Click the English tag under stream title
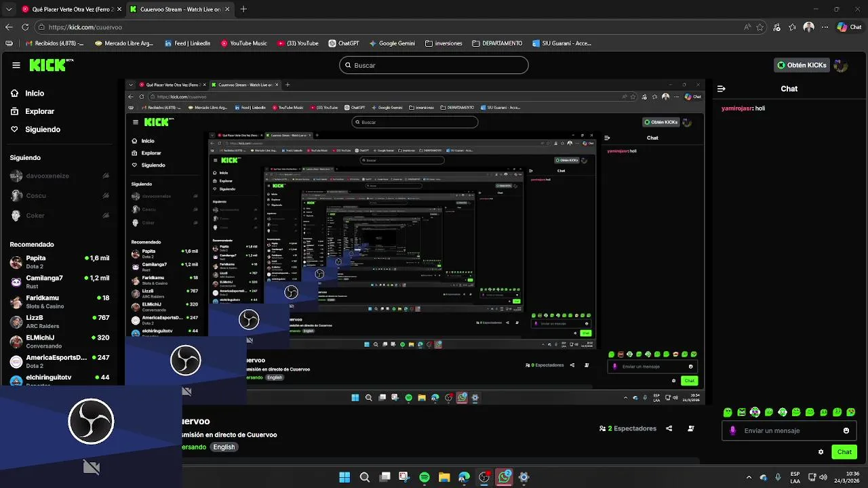Image resolution: width=868 pixels, height=488 pixels. pyautogui.click(x=224, y=447)
